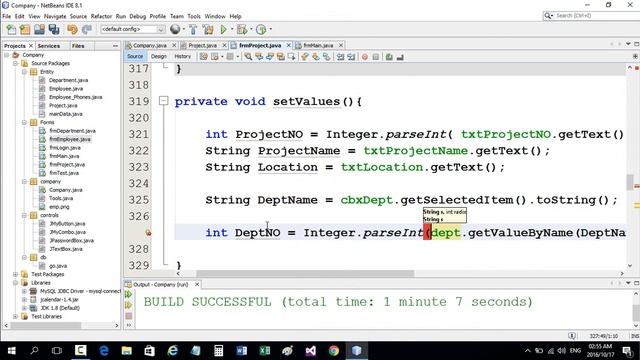Collapse the Entity package node
The image size is (640, 360).
click(x=24, y=72)
